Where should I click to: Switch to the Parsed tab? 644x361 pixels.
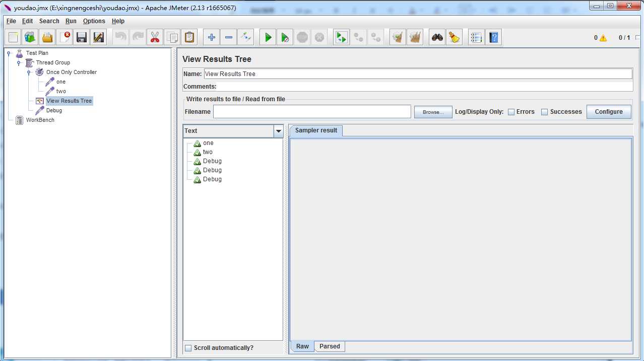[330, 346]
